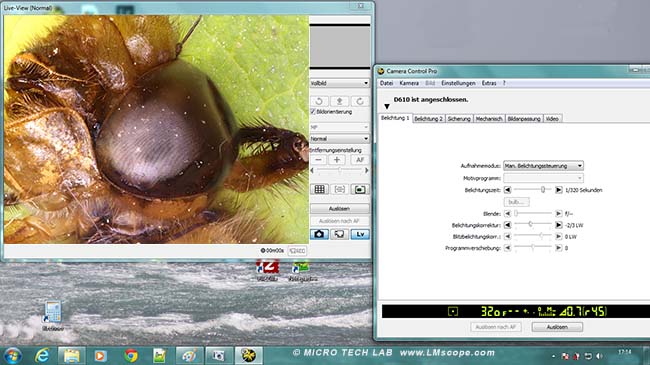Open the Kamera menu

pyautogui.click(x=409, y=83)
